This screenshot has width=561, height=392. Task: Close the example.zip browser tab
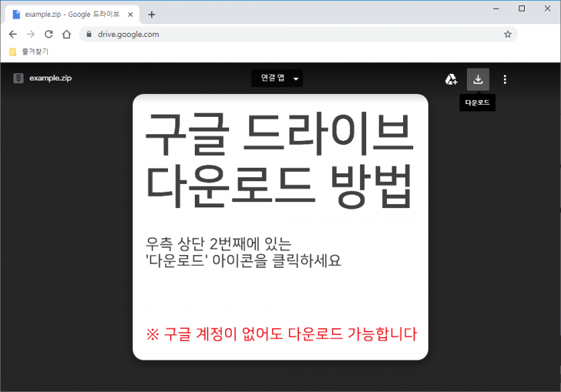pos(130,15)
